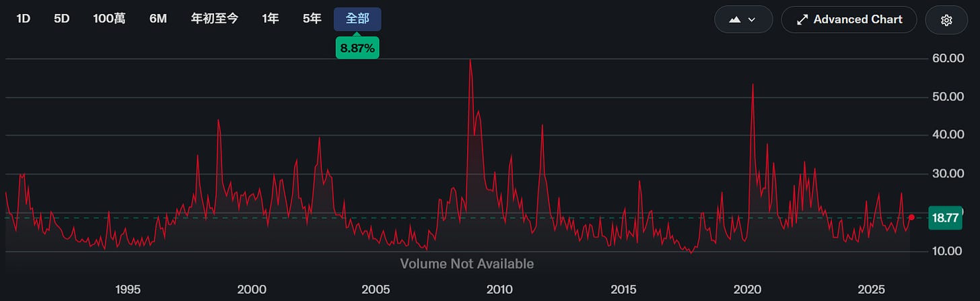Show the 5年 range
The height and width of the screenshot is (301, 980).
tap(312, 19)
